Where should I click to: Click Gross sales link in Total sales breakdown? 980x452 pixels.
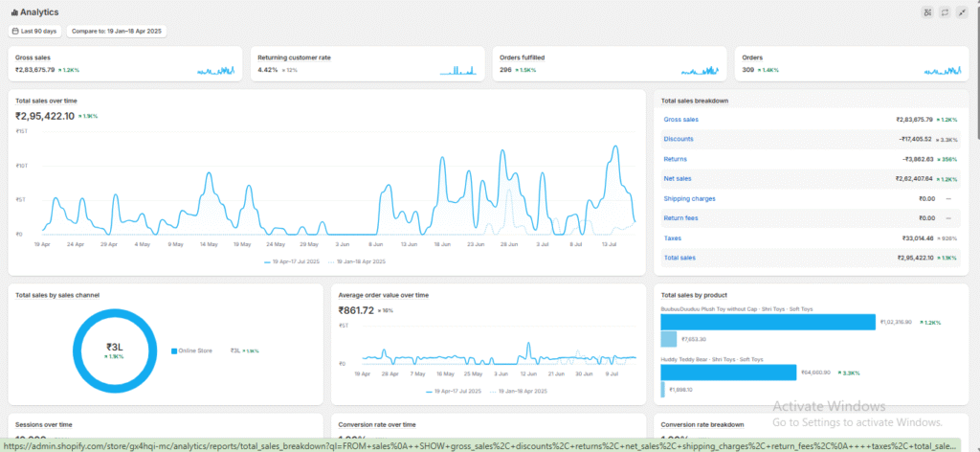pyautogui.click(x=681, y=120)
